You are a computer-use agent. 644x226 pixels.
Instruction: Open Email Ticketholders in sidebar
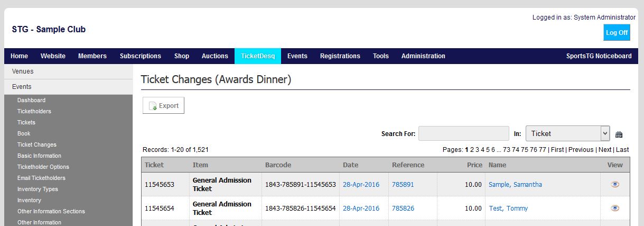click(42, 178)
